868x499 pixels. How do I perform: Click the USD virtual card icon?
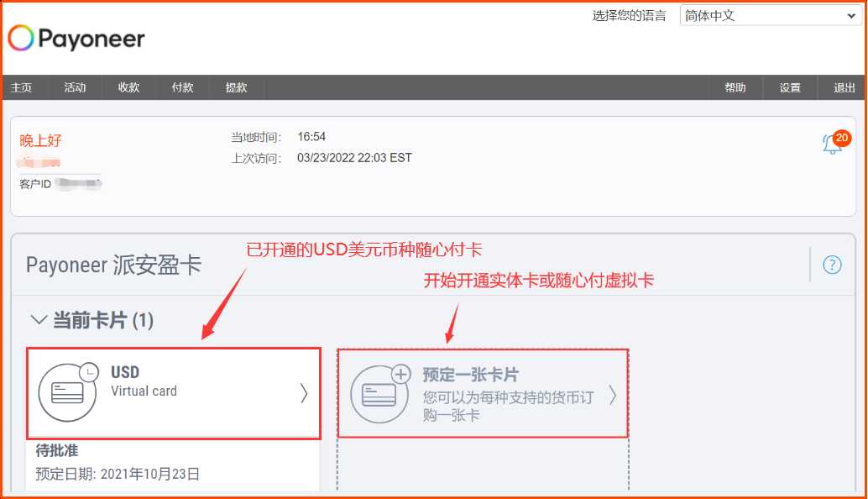[x=68, y=393]
